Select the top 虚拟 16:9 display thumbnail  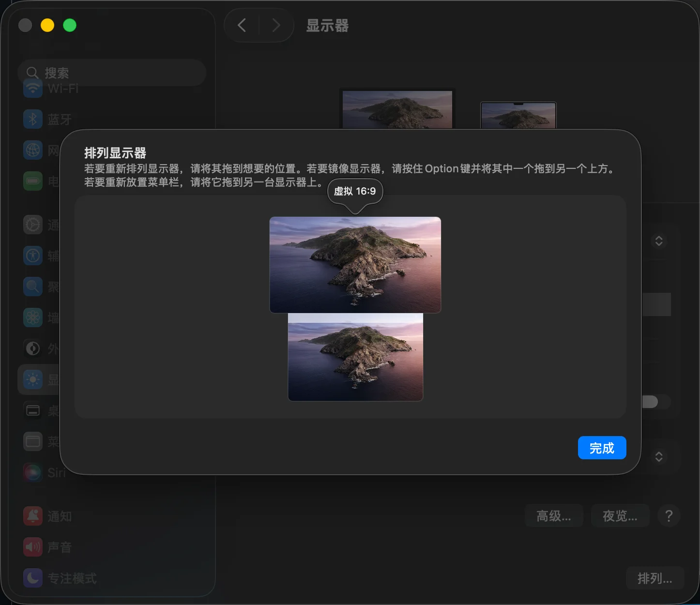coord(355,264)
